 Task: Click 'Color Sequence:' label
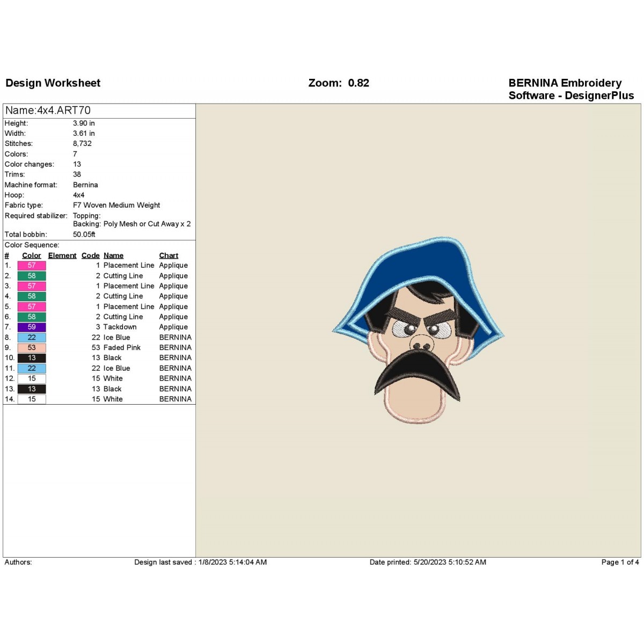[32, 245]
